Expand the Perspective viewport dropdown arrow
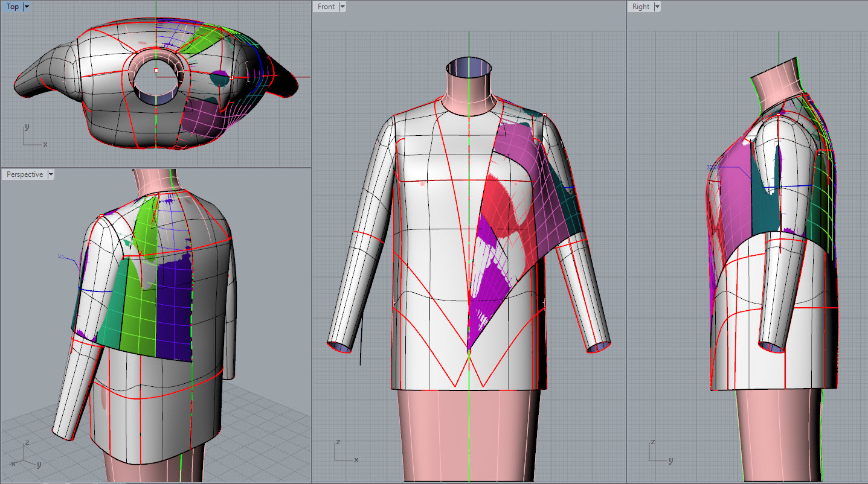 click(51, 174)
